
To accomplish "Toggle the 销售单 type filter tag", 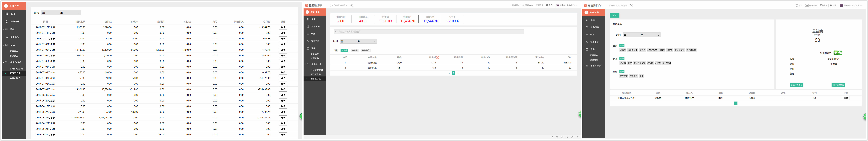I will click(623, 50).
